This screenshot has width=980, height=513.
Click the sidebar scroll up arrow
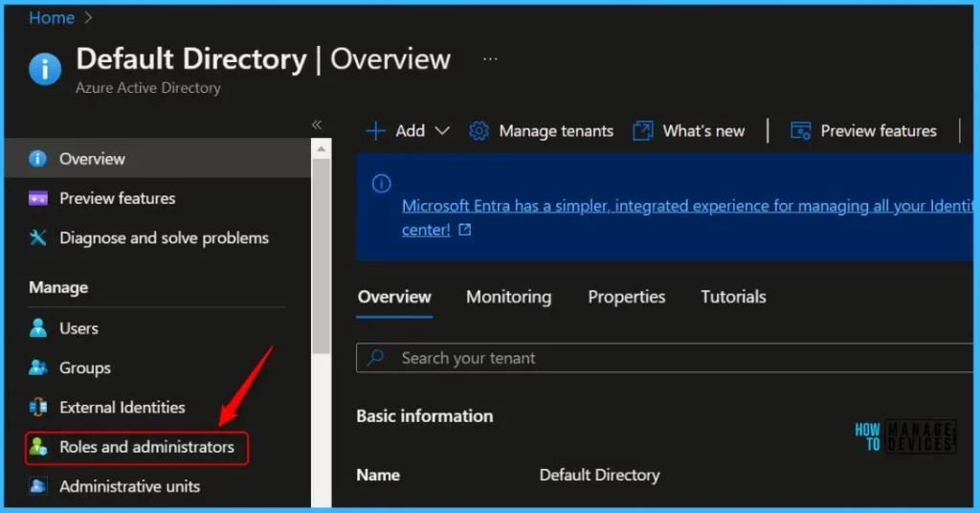321,148
